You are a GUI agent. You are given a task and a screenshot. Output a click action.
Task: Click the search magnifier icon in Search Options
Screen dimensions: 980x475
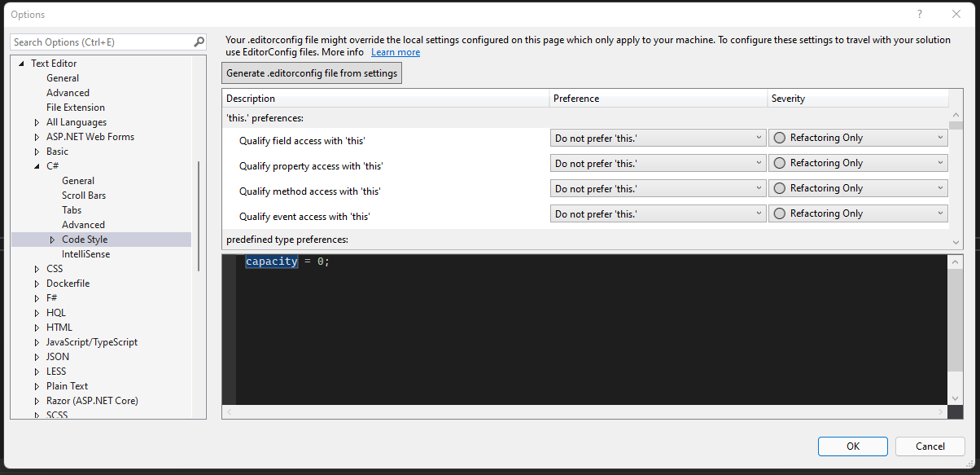point(199,42)
